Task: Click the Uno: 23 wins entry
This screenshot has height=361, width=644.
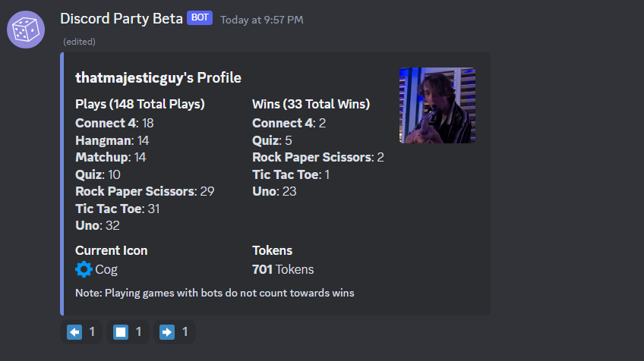Action: pyautogui.click(x=274, y=192)
